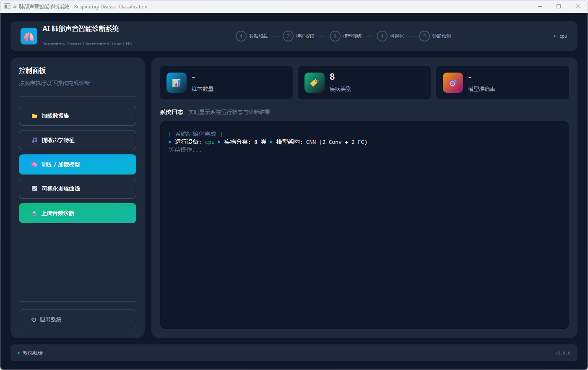This screenshot has height=370, width=588.
Task: Click the cpu device status indicator
Action: [561, 36]
